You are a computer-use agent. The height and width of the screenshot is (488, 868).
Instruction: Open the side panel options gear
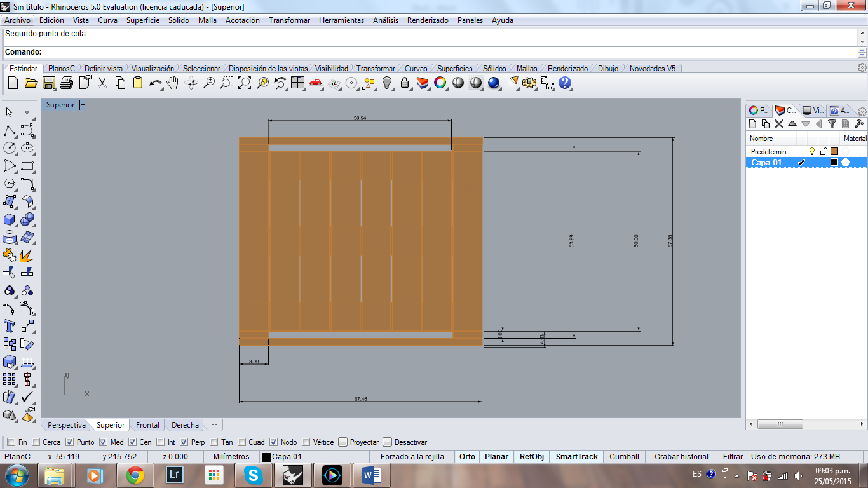pos(862,111)
